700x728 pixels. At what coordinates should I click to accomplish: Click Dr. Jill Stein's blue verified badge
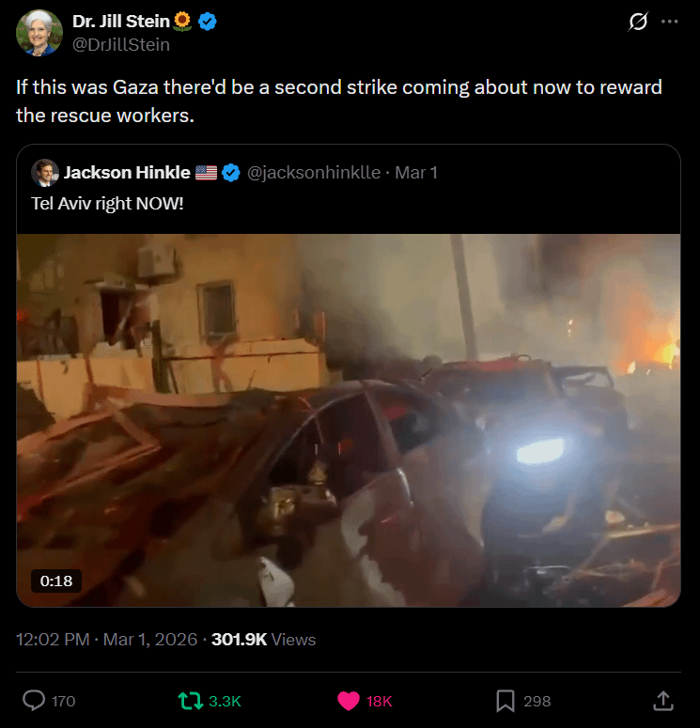(209, 21)
